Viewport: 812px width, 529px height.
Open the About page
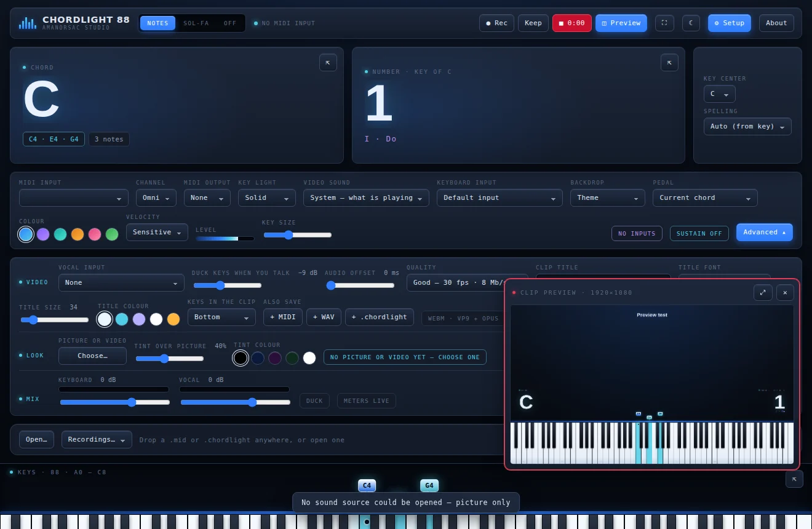pos(776,23)
